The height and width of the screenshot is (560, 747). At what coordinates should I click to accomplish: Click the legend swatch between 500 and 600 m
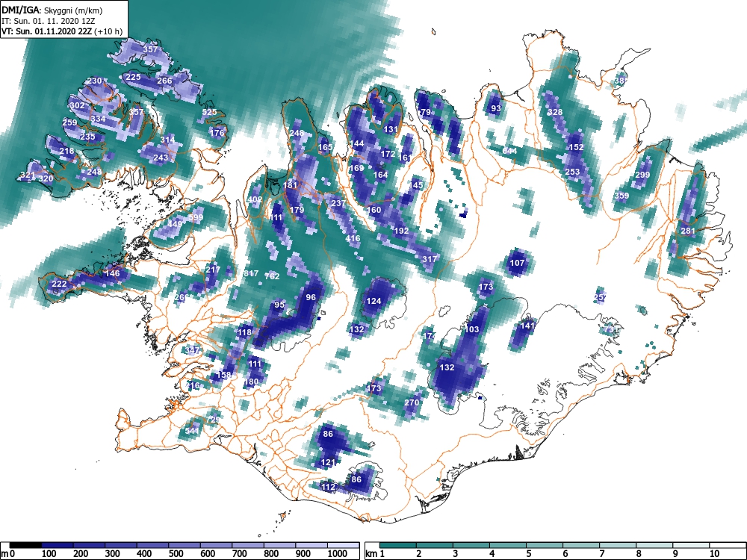tap(185, 545)
